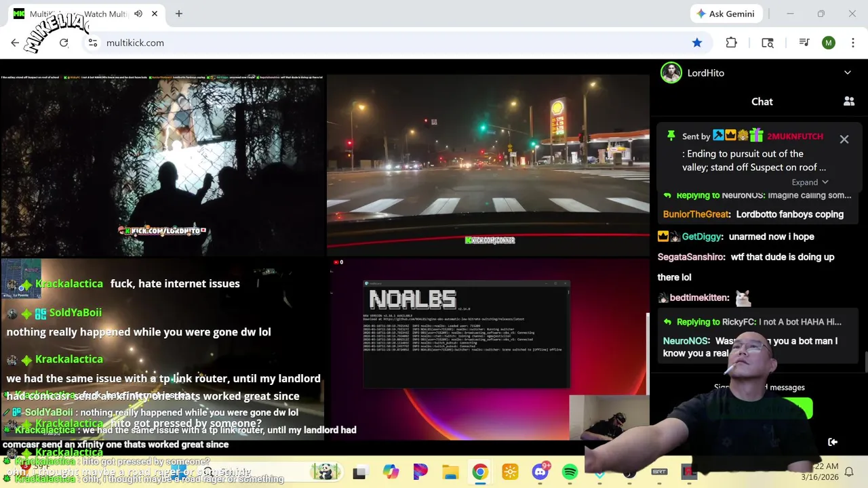Open the BuniorTheGreat username

pos(696,214)
